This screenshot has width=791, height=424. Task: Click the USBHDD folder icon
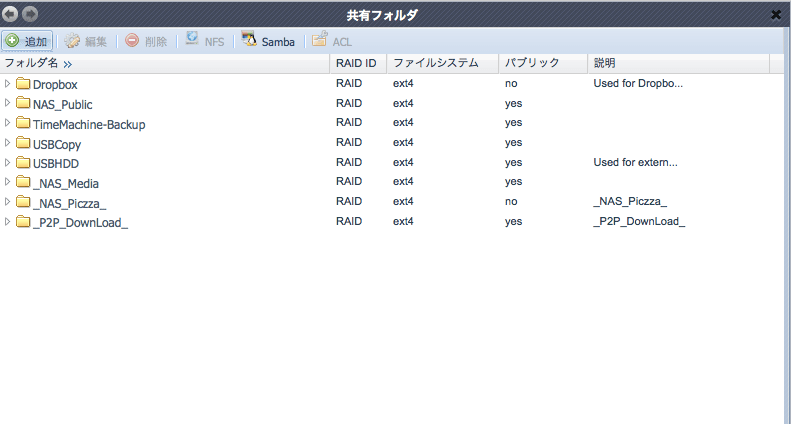point(23,162)
